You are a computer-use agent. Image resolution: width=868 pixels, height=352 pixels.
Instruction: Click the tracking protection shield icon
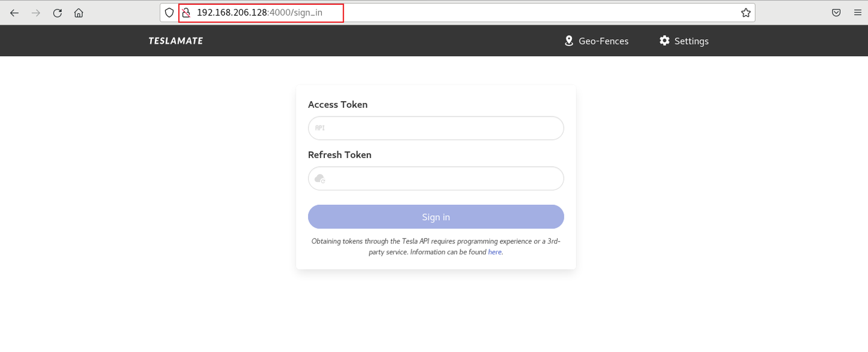click(x=169, y=13)
